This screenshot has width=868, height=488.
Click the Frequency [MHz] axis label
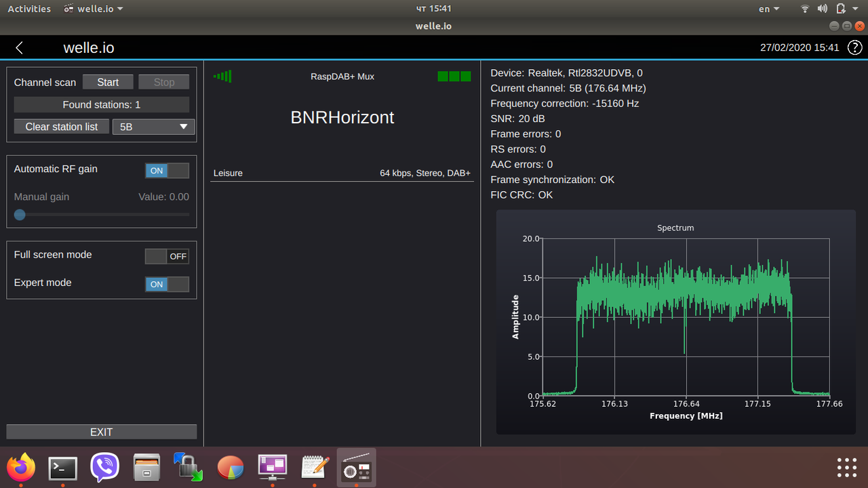point(686,416)
